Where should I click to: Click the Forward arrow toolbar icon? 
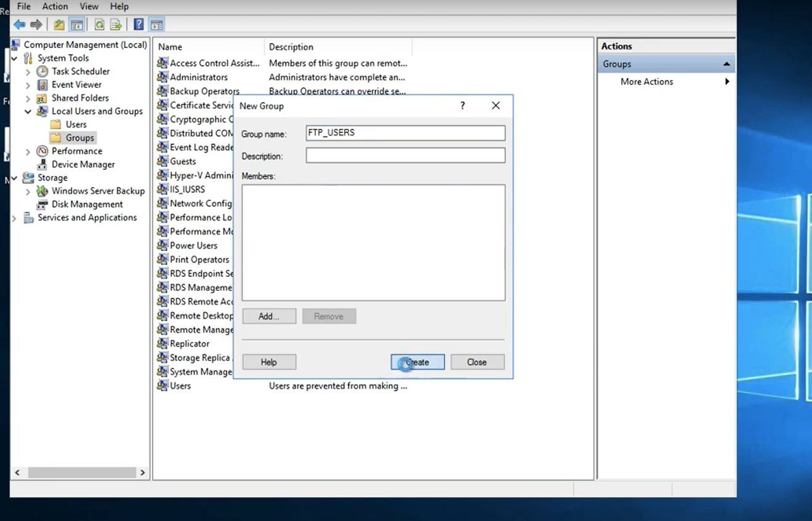click(x=36, y=25)
